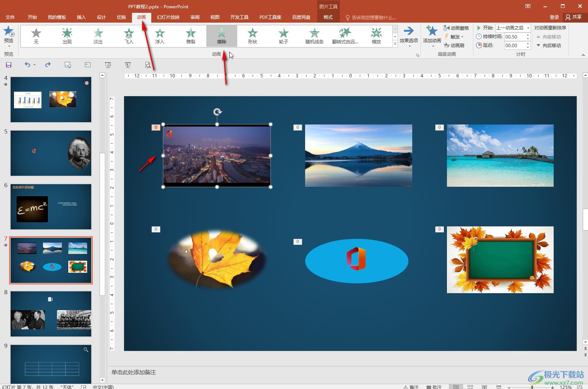Screen dimensions: 588x389
Task: Redo the last action
Action: click(x=48, y=65)
